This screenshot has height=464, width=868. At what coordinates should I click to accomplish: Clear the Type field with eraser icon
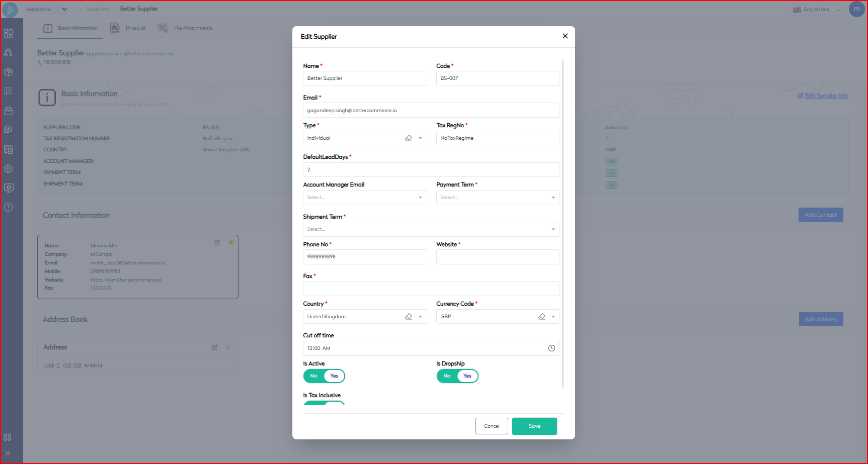409,138
